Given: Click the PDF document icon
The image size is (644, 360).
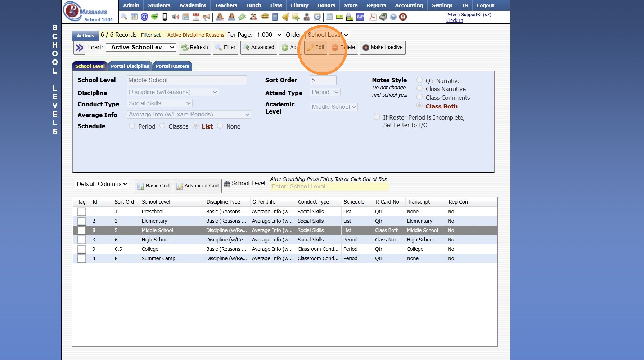Looking at the screenshot, I should tap(373, 17).
